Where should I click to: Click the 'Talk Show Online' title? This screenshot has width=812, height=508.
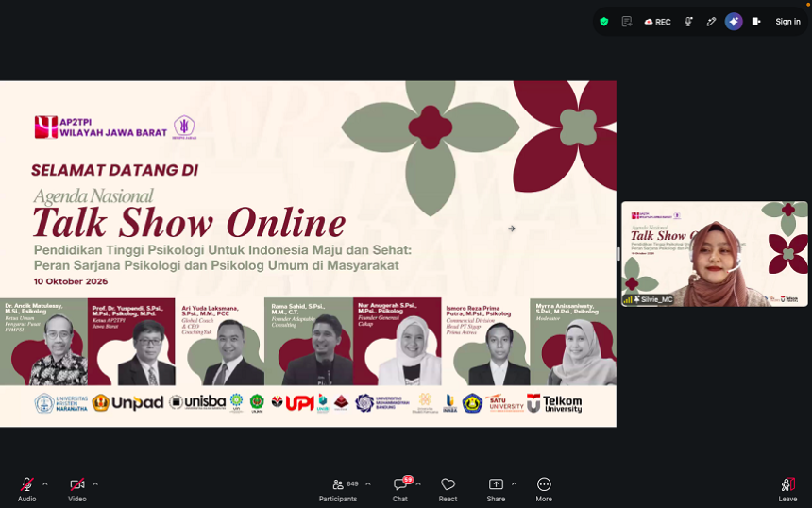coord(189,223)
